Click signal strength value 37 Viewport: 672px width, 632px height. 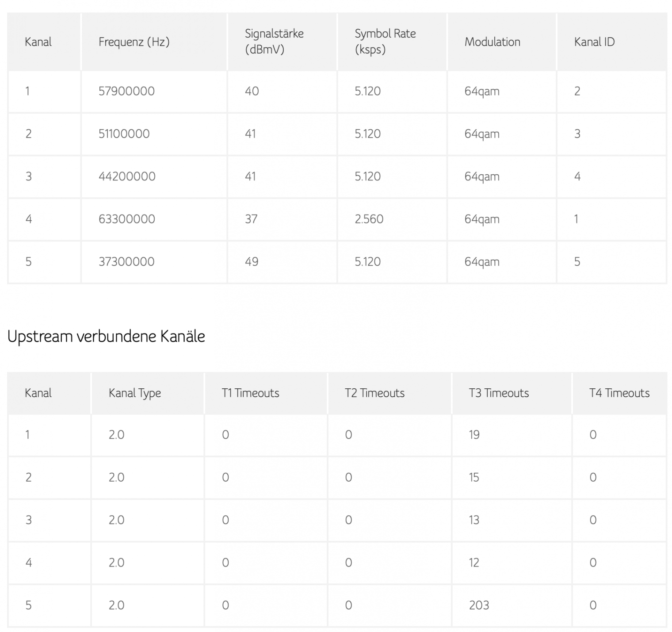pos(251,219)
